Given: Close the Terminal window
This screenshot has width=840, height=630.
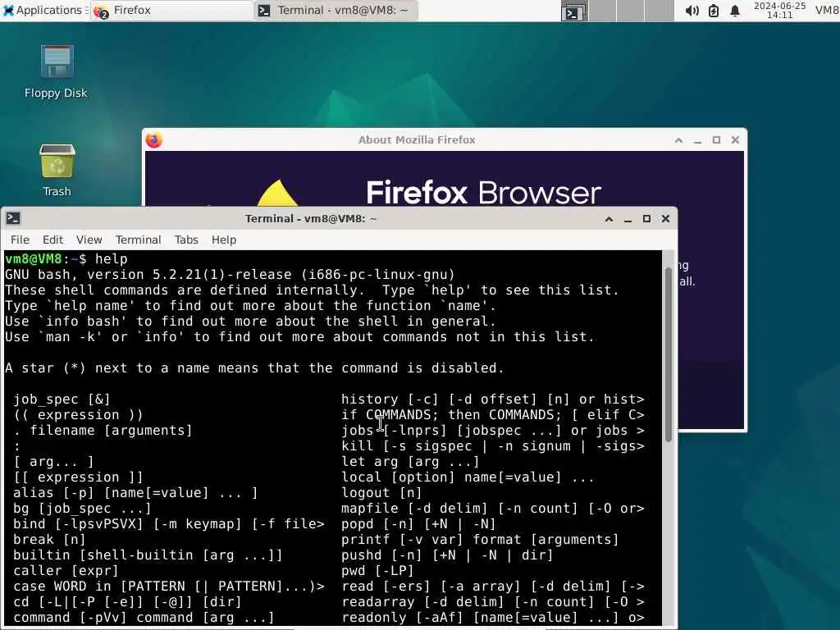Looking at the screenshot, I should [666, 218].
